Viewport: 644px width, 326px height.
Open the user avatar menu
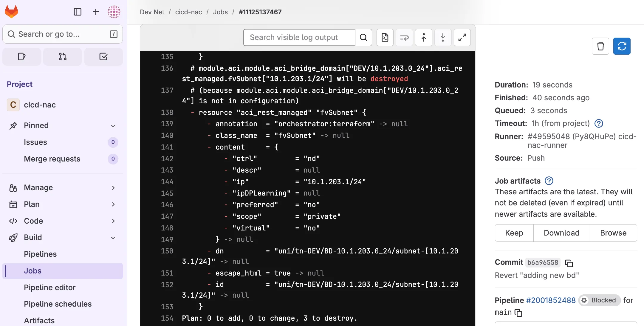tap(114, 12)
